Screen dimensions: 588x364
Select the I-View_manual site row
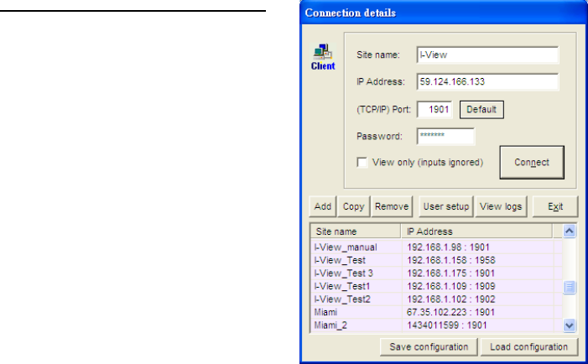pyautogui.click(x=436, y=247)
